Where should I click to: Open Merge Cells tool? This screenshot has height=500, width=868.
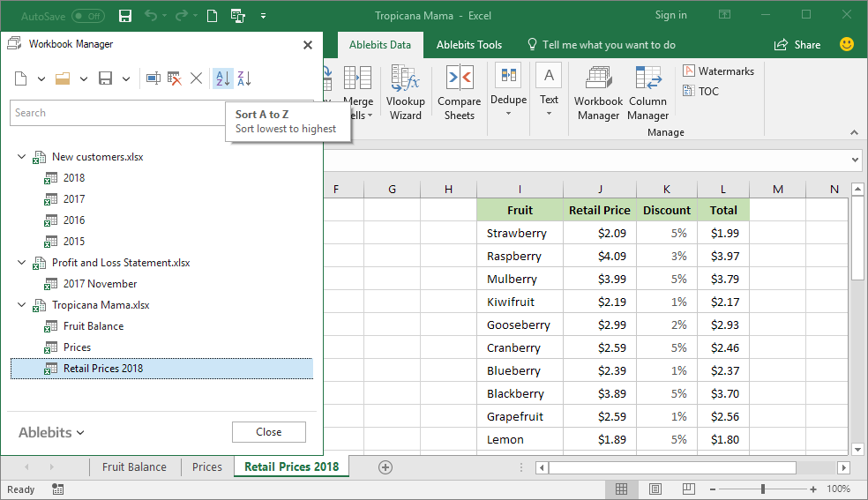tap(357, 93)
